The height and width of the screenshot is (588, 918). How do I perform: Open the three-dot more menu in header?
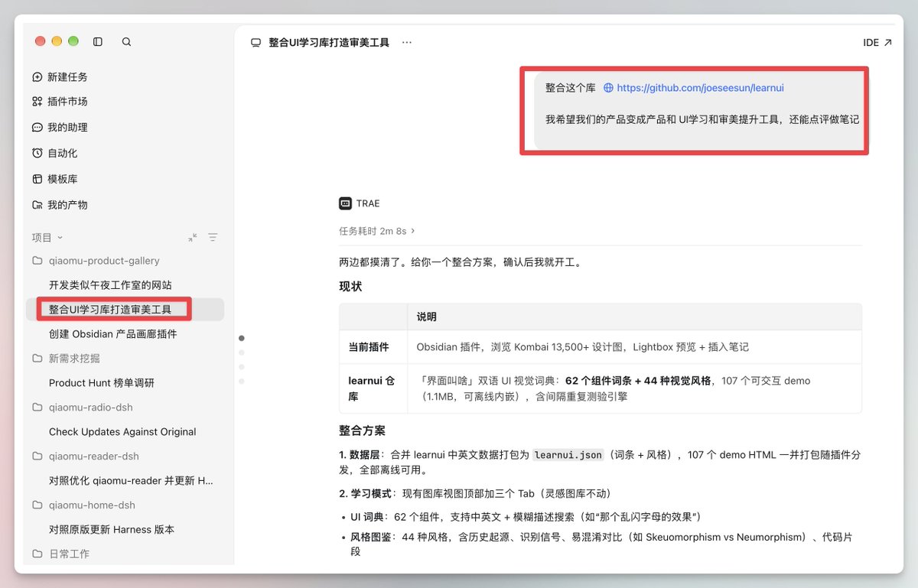point(407,43)
